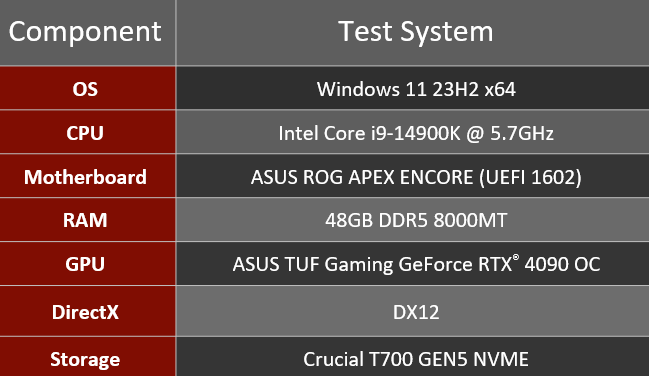
Task: Click the UEFI 1602 text in parentheses
Action: click(x=531, y=178)
